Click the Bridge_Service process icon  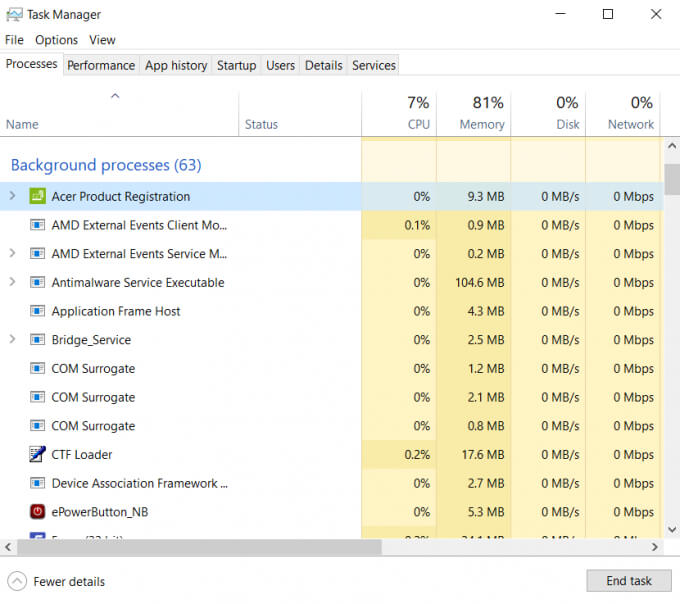click(x=38, y=340)
